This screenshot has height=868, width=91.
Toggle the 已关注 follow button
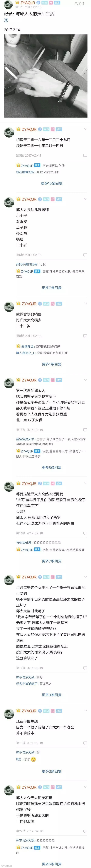click(79, 4)
